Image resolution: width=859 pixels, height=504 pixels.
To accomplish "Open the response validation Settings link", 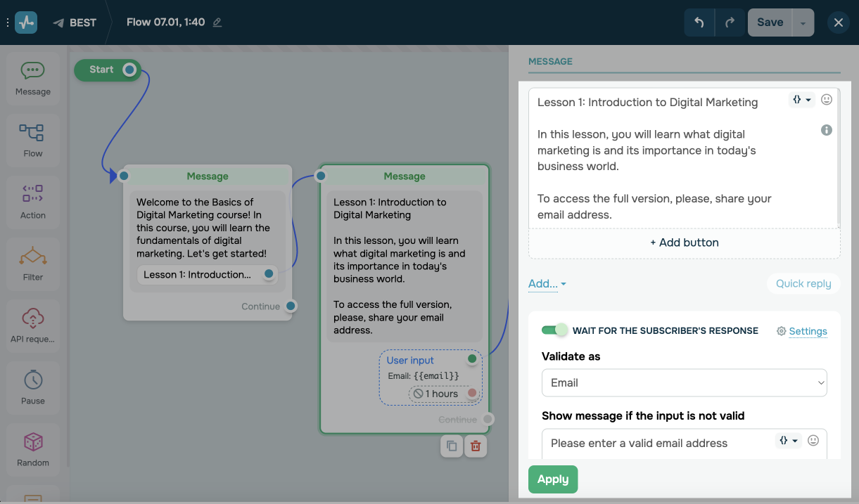I will pyautogui.click(x=808, y=330).
